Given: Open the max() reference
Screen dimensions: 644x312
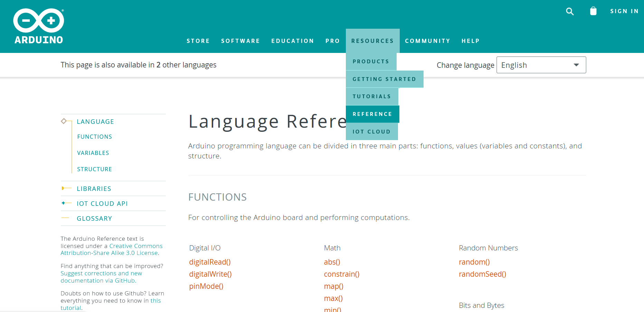Looking at the screenshot, I should [333, 299].
